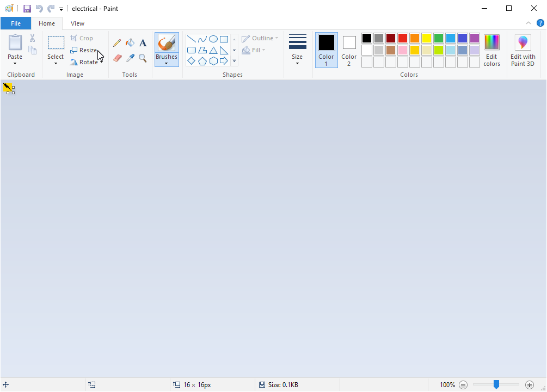Image resolution: width=547 pixels, height=392 pixels.
Task: Select Color 2 background box
Action: (349, 50)
